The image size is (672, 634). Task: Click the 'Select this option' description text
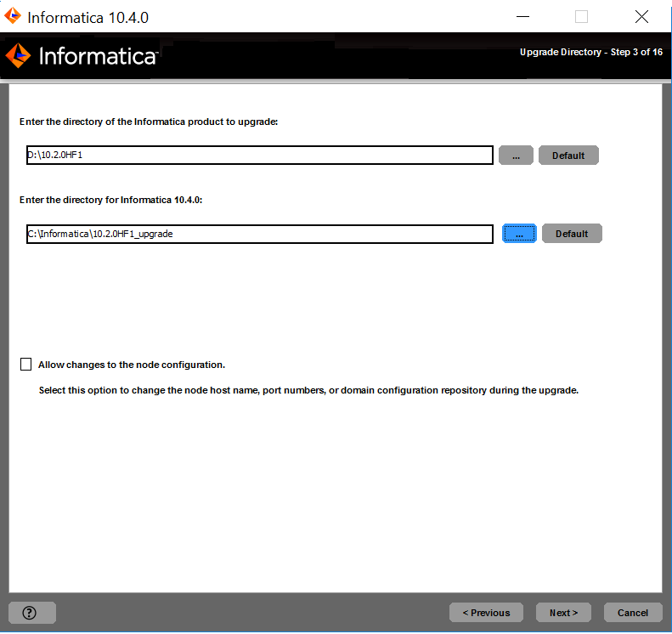click(x=308, y=391)
